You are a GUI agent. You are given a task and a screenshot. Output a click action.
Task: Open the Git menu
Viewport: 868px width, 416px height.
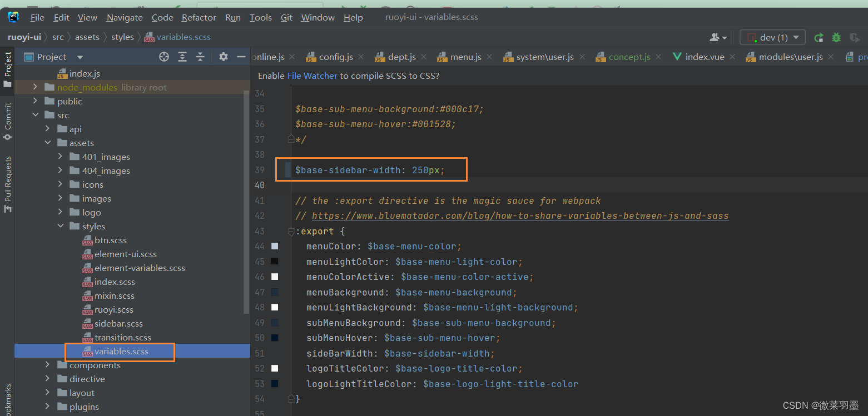pyautogui.click(x=286, y=17)
